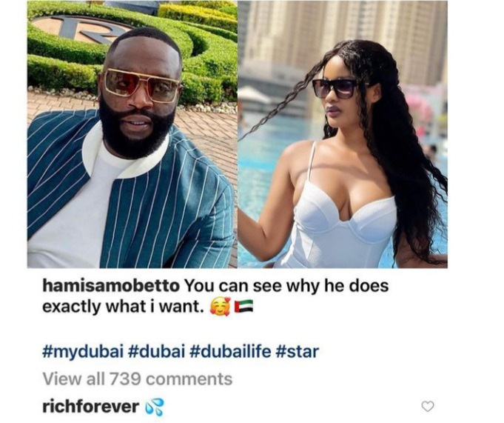Open the hamisamobetto profile username
Screen dimensions: 504x423
pyautogui.click(x=111, y=286)
